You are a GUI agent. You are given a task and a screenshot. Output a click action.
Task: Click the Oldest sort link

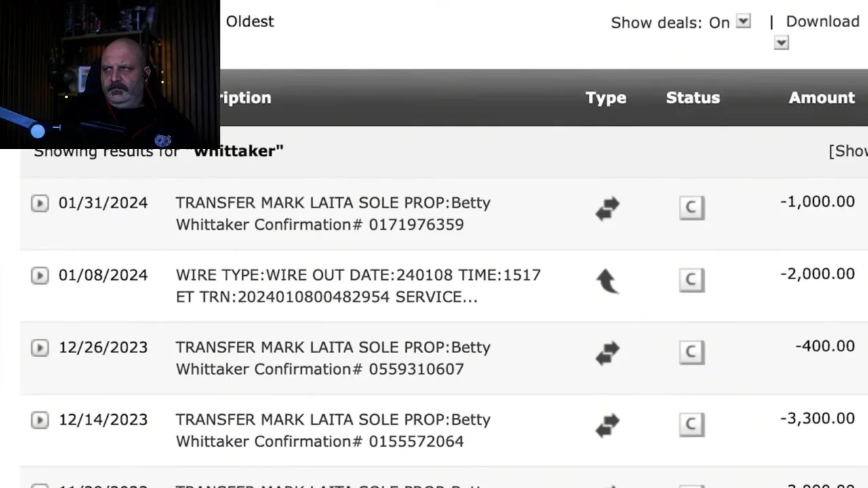[x=250, y=22]
